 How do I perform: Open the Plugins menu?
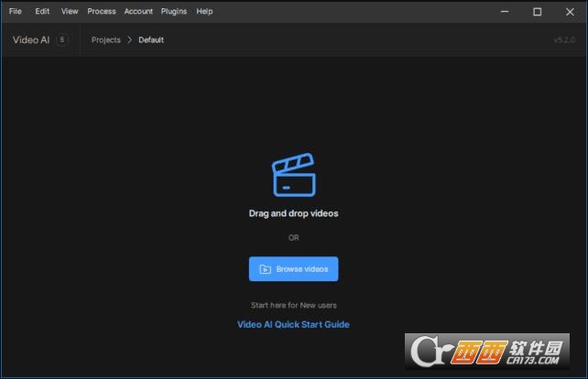(x=174, y=11)
